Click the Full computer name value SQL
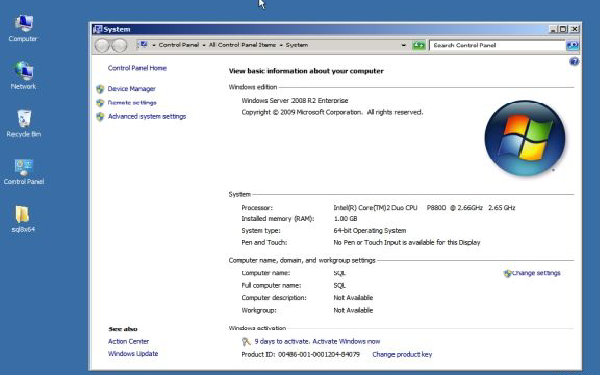Screen dimensions: 600x375 pyautogui.click(x=339, y=285)
